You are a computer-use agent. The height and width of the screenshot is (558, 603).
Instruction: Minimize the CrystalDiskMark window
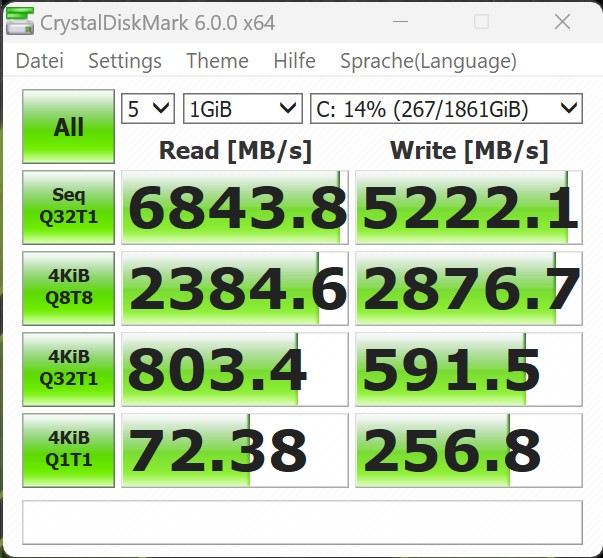400,22
